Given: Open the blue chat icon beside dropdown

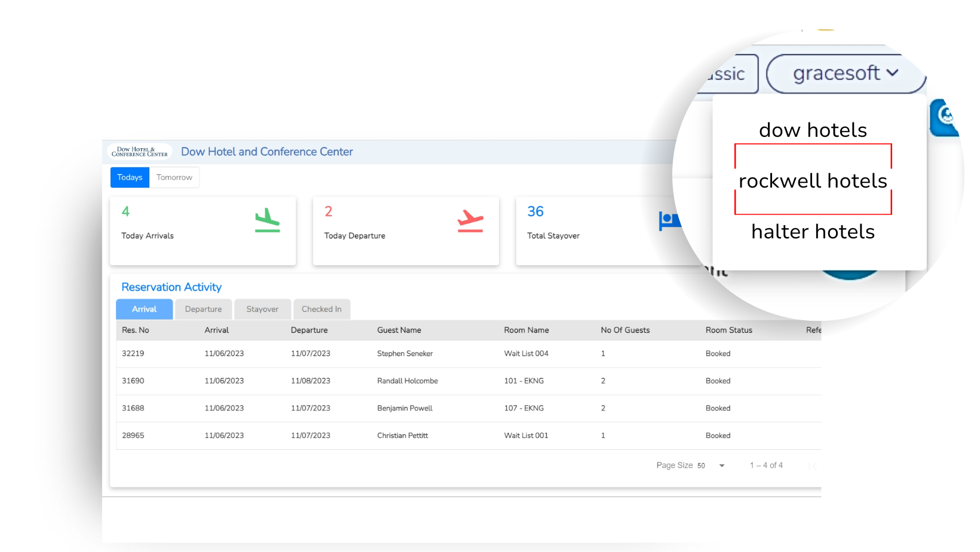Looking at the screenshot, I should click(x=944, y=118).
